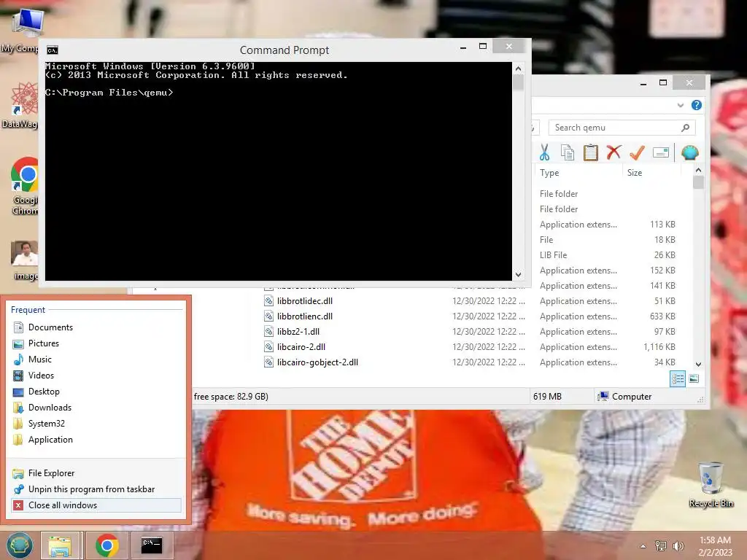The width and height of the screenshot is (747, 560).
Task: Click Command Prompt taskbar icon
Action: pos(152,545)
